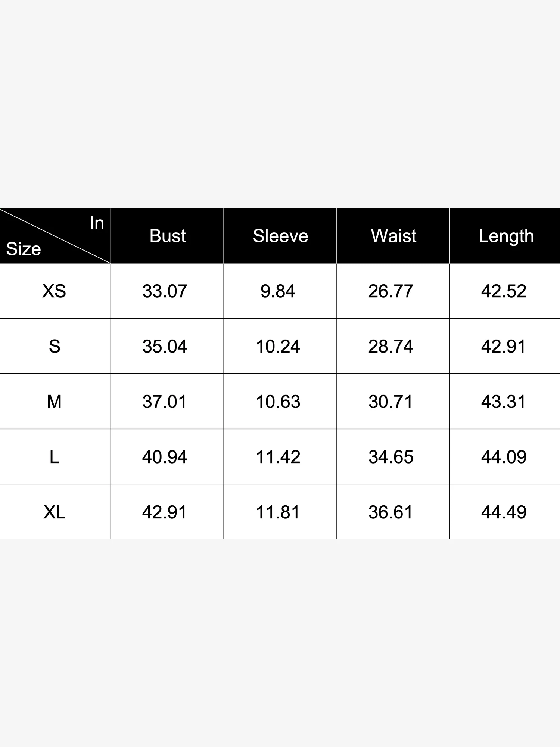Image resolution: width=560 pixels, height=747 pixels.
Task: Select the M sleeve value 10.63
Action: (x=278, y=402)
